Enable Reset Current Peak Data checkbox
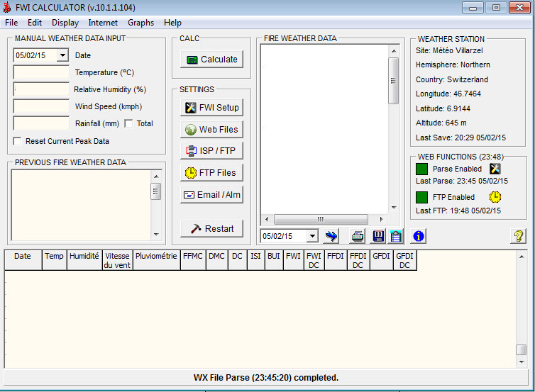The image size is (535, 392). click(x=18, y=141)
